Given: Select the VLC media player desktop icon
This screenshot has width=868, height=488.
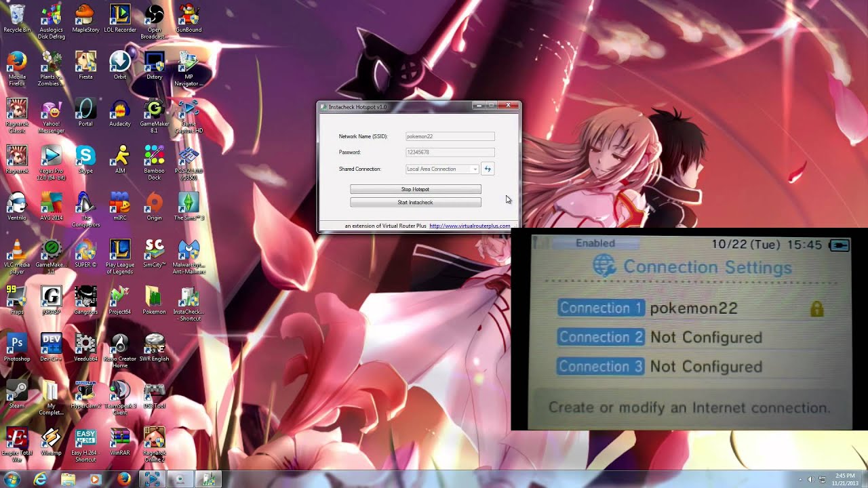Looking at the screenshot, I should click(x=17, y=256).
